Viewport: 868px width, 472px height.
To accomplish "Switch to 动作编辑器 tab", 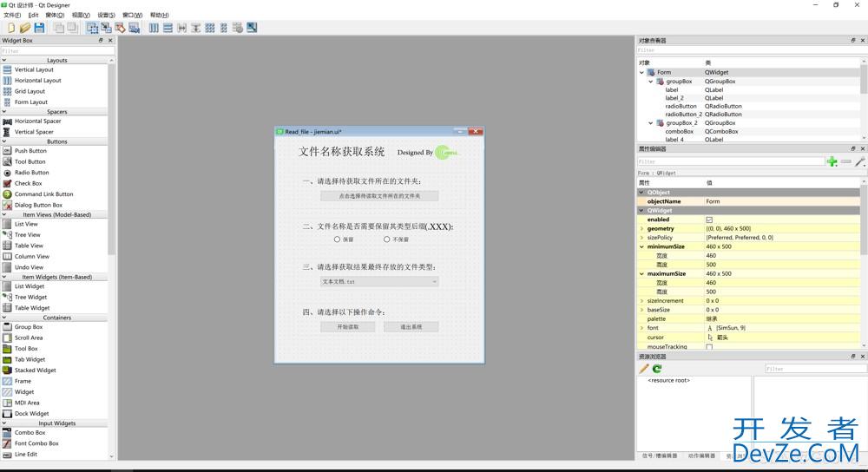I will [701, 456].
